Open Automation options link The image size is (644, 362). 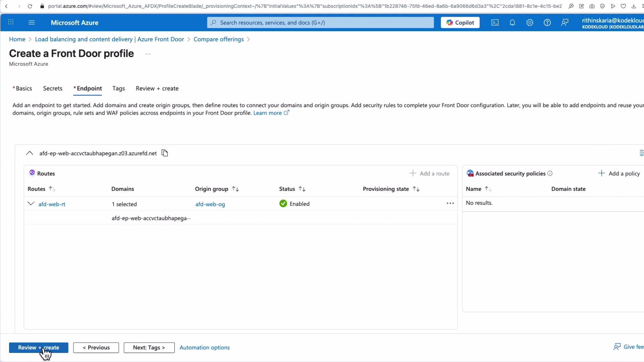[205, 348]
